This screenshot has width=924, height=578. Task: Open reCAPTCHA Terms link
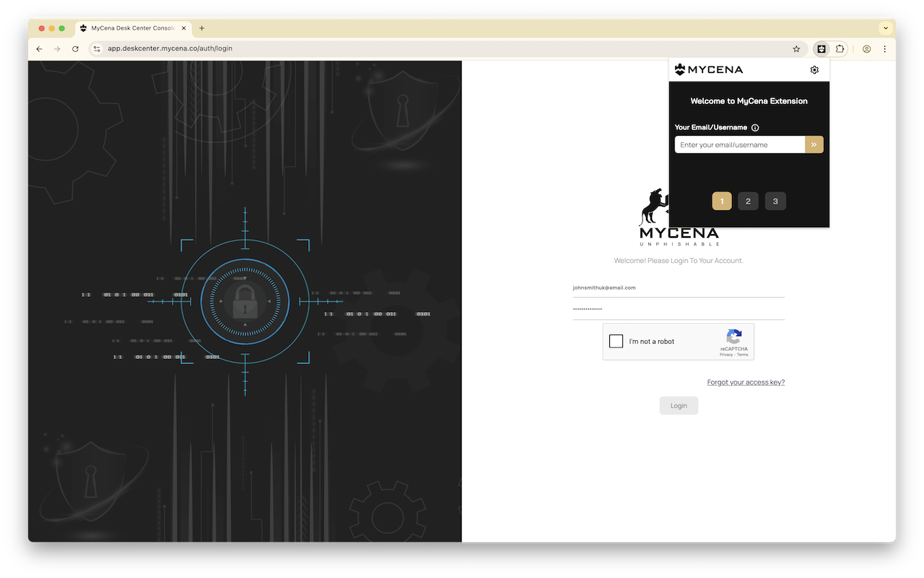(x=742, y=355)
